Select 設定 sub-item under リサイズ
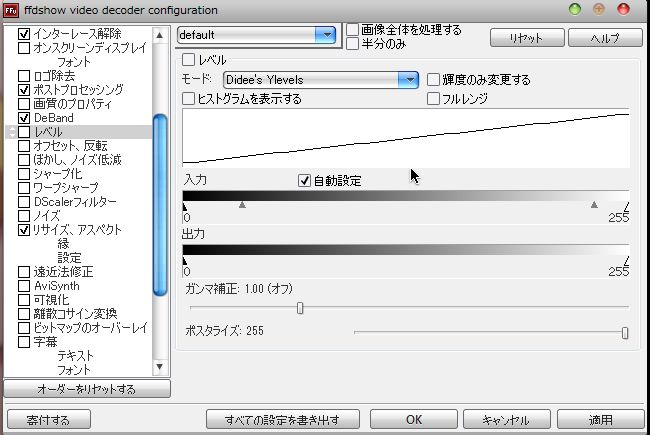The width and height of the screenshot is (650, 435). (x=69, y=258)
